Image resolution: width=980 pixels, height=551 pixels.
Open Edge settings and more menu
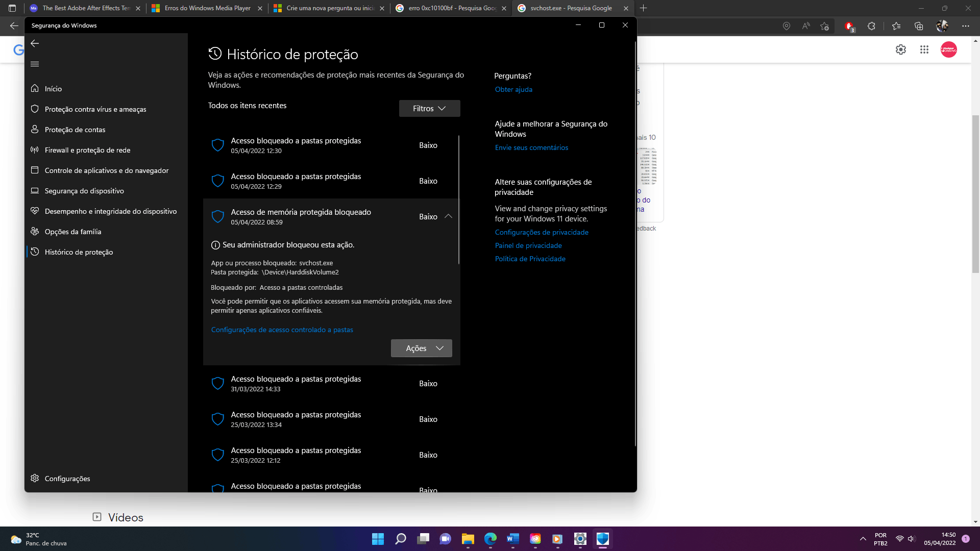tap(966, 26)
